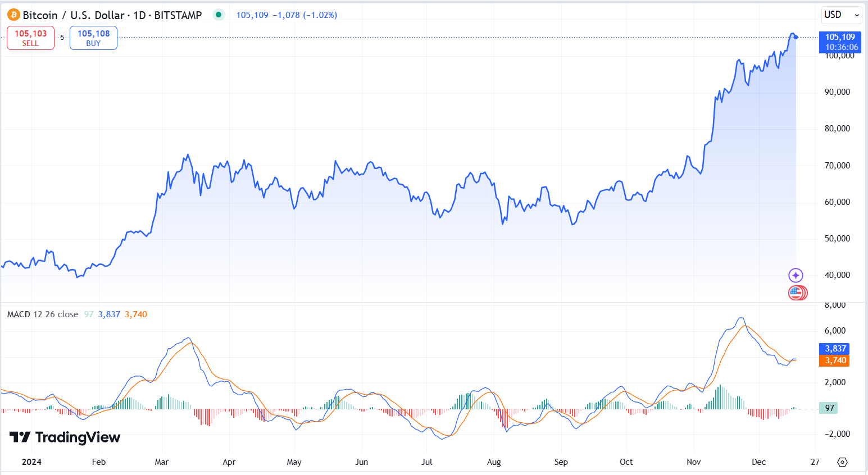The image size is (868, 475).
Task: Open the US flag economic events marker
Action: coord(797,293)
